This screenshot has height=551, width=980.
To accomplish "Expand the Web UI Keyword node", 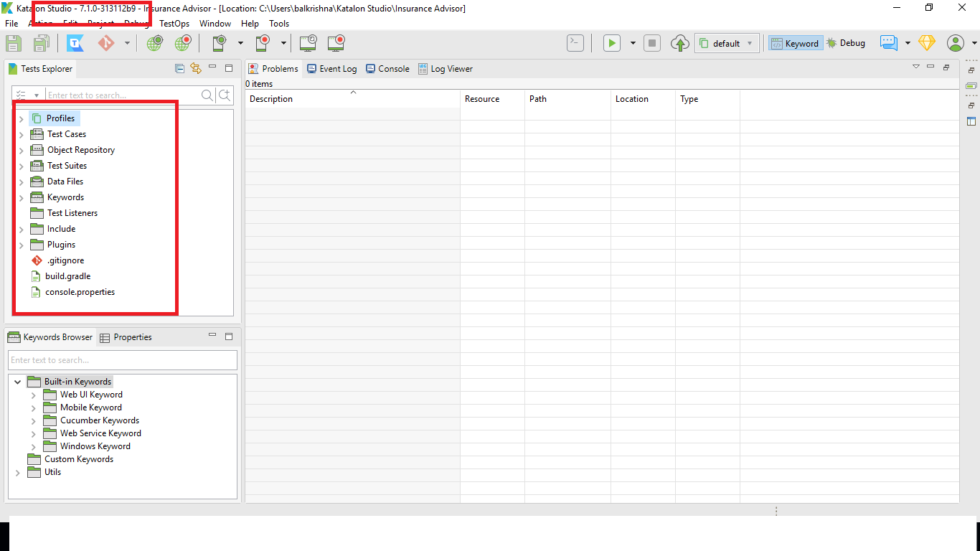I will [x=34, y=395].
